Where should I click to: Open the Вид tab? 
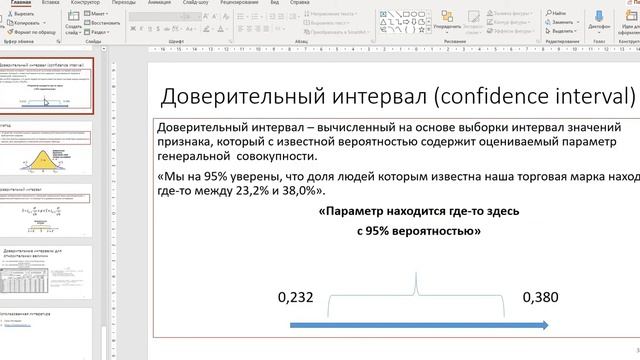[x=274, y=2]
